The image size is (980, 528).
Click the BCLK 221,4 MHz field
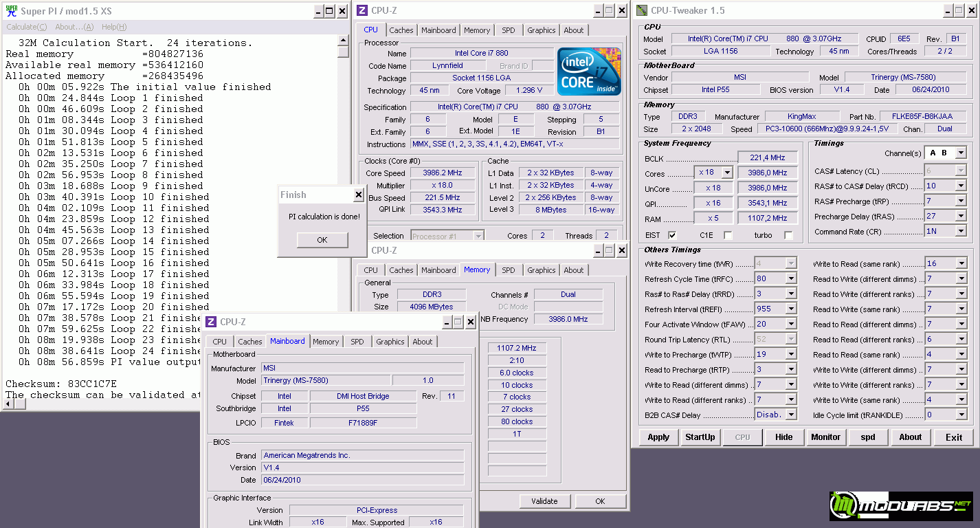(x=768, y=157)
